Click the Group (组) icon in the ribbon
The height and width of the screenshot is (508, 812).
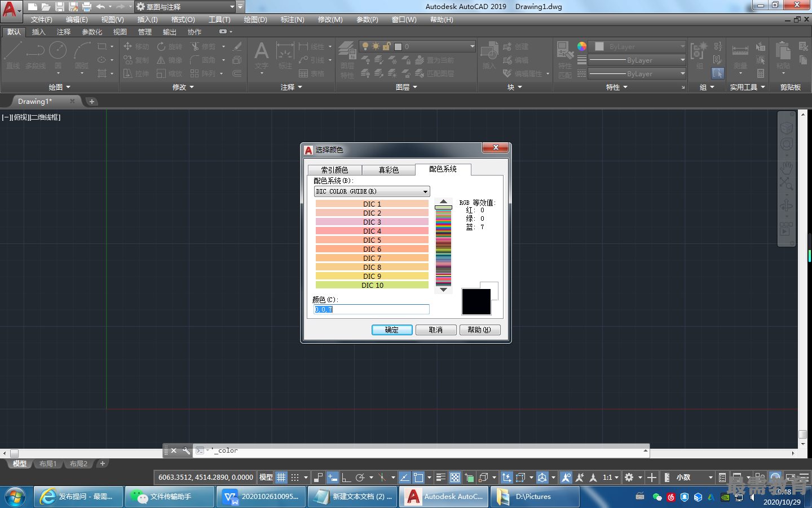699,55
